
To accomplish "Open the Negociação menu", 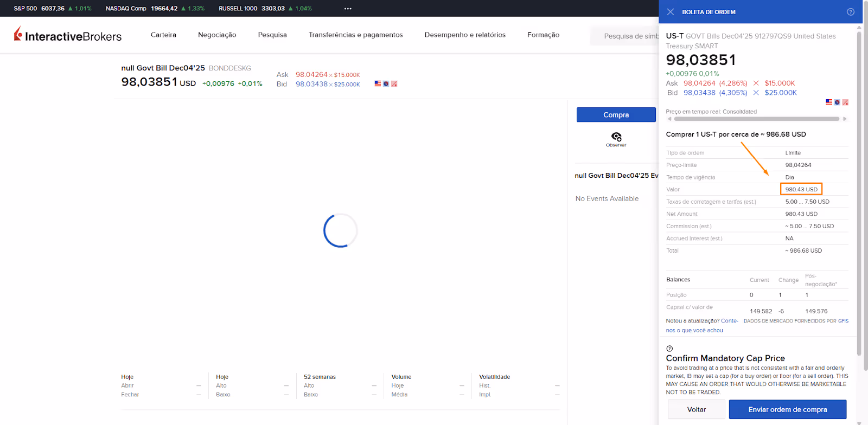I will (x=217, y=35).
